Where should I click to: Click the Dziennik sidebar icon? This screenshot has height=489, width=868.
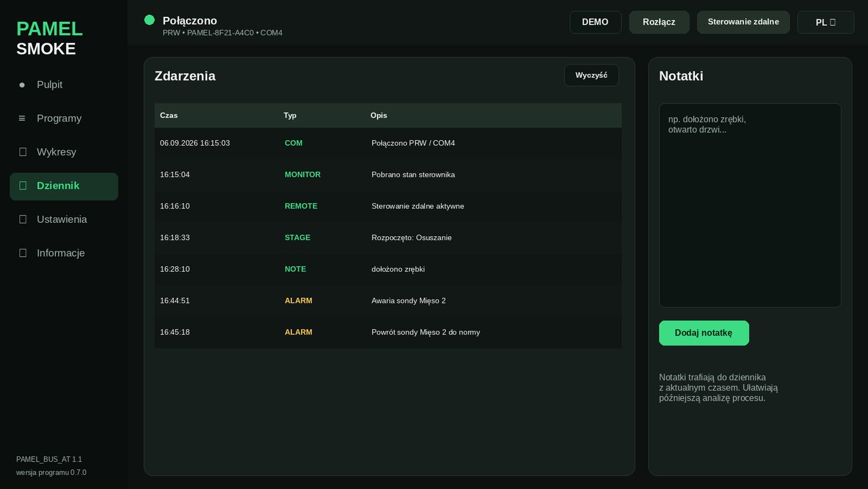[x=23, y=186]
